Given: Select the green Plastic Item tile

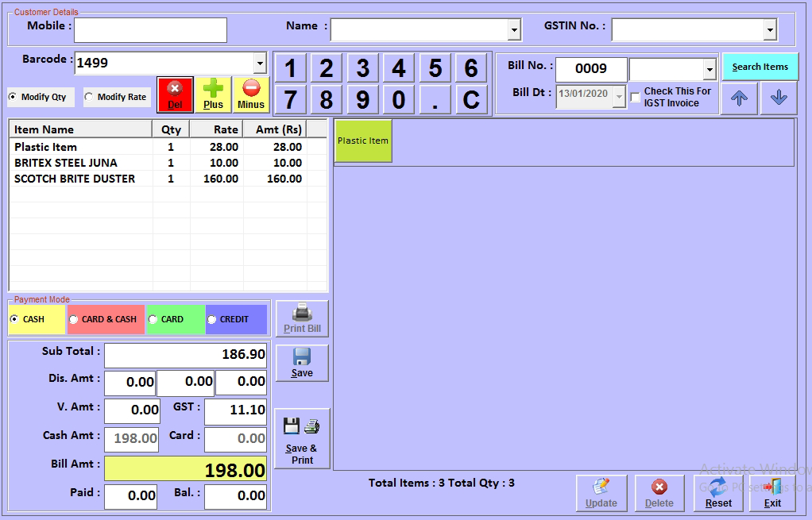Looking at the screenshot, I should point(363,141).
